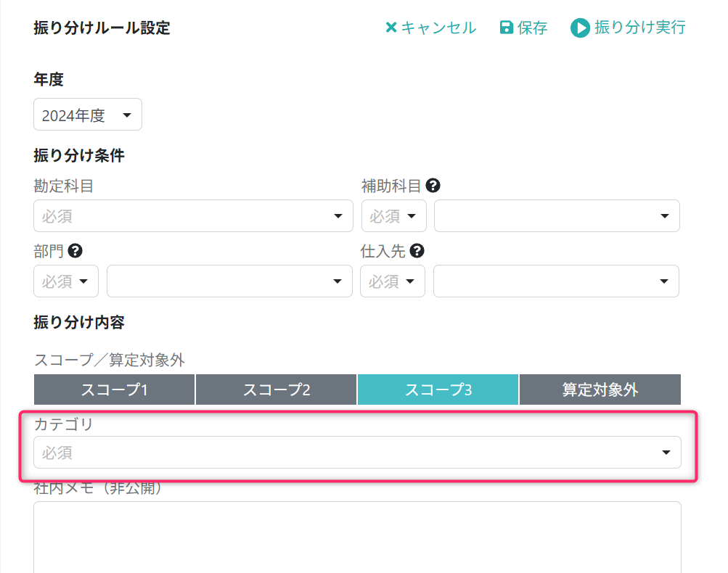Open the 補助科目 必須 condition dropdown
The height and width of the screenshot is (573, 728).
393,216
